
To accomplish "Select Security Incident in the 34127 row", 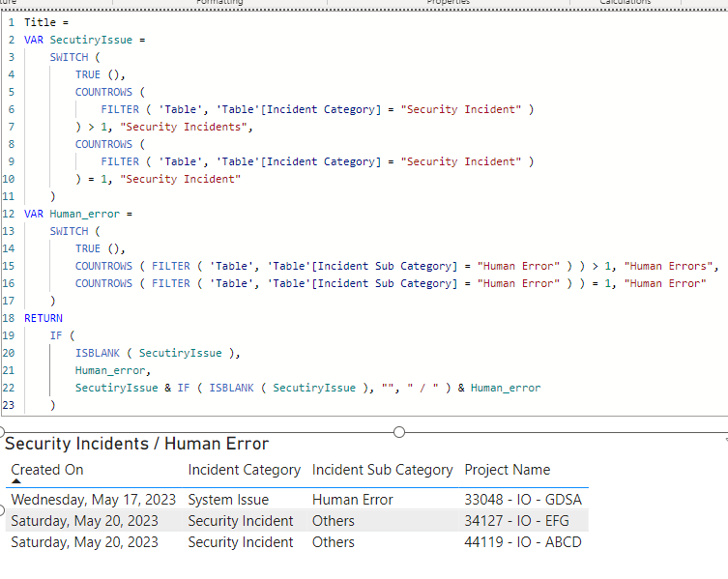I will point(241,521).
